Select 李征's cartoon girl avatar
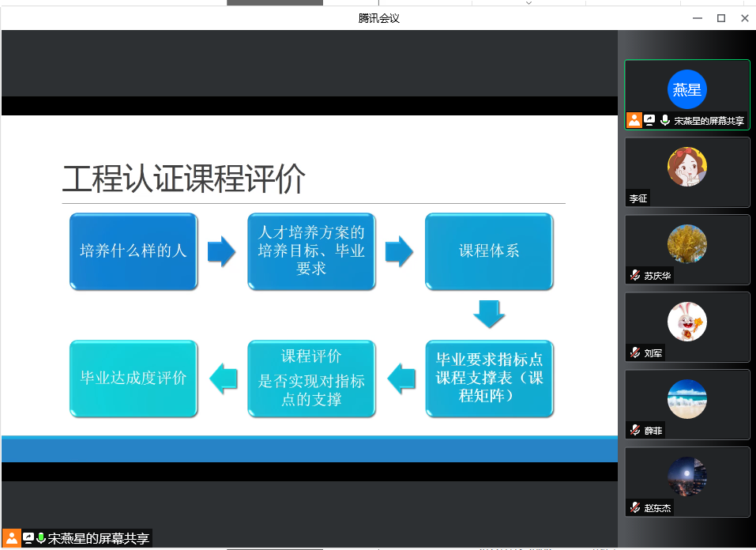This screenshot has width=756, height=550. pyautogui.click(x=686, y=166)
